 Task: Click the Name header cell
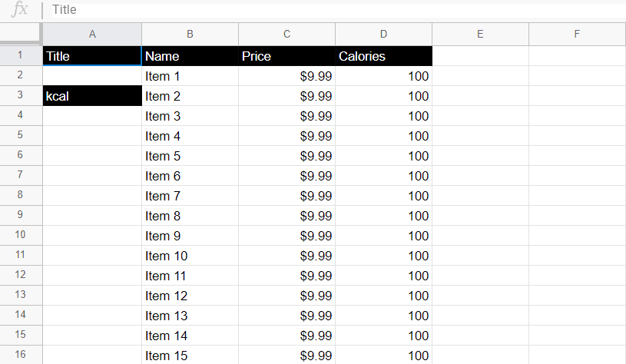coord(190,56)
